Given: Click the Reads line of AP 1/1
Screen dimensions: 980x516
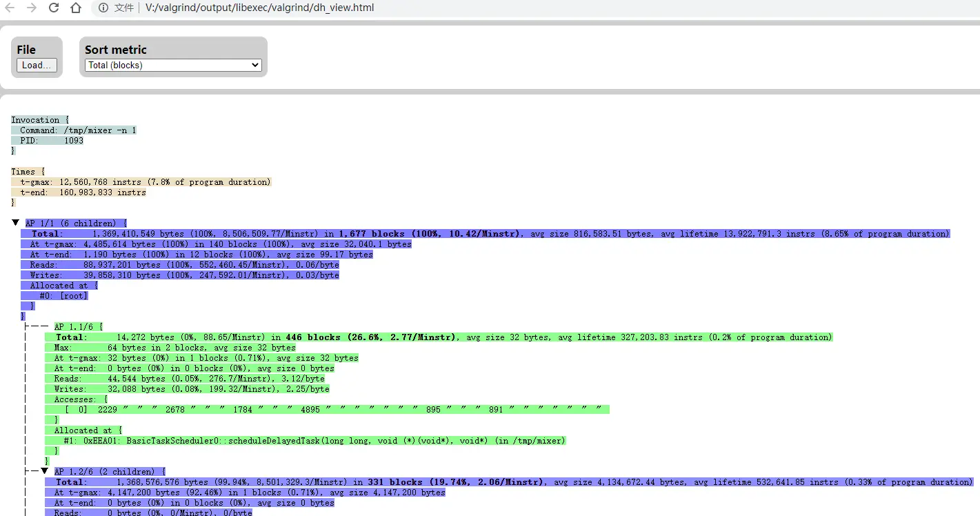Looking at the screenshot, I should pyautogui.click(x=180, y=265).
